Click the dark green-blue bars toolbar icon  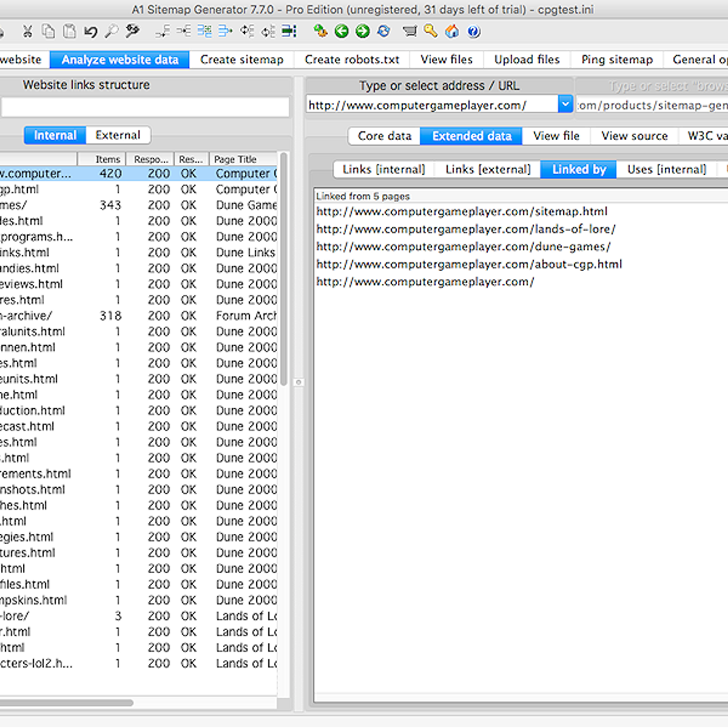pos(289,31)
